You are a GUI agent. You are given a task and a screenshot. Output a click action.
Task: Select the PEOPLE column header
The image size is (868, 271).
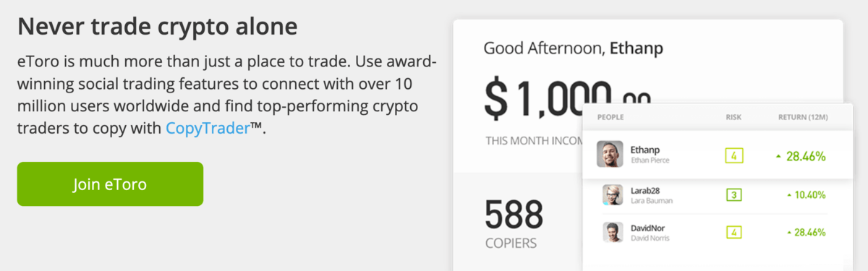tap(610, 117)
